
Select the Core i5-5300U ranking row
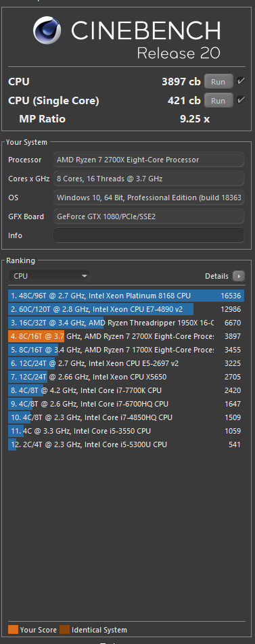(126, 444)
